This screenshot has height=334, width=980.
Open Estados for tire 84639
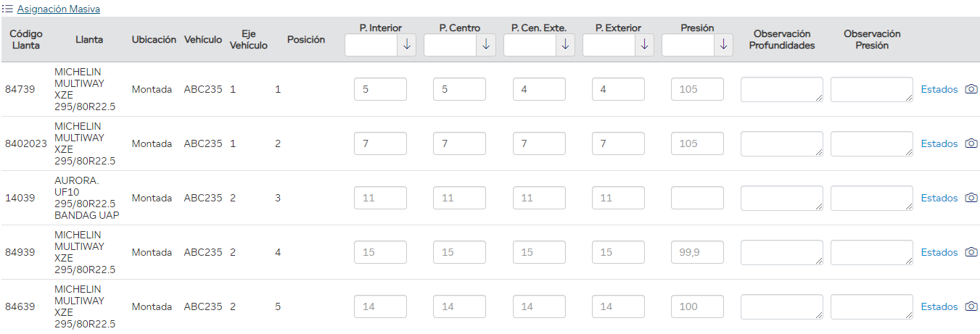[939, 306]
